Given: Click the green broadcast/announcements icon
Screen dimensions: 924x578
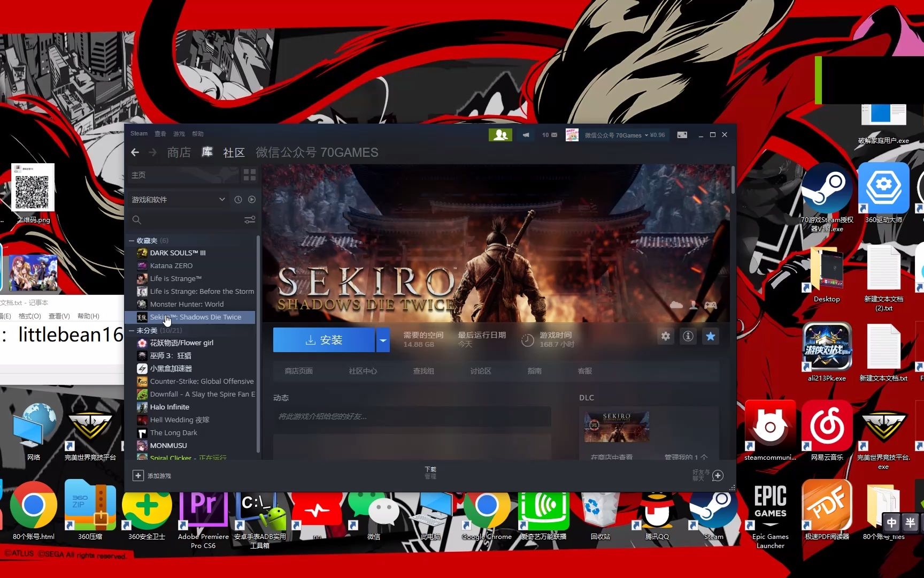Looking at the screenshot, I should [x=526, y=135].
